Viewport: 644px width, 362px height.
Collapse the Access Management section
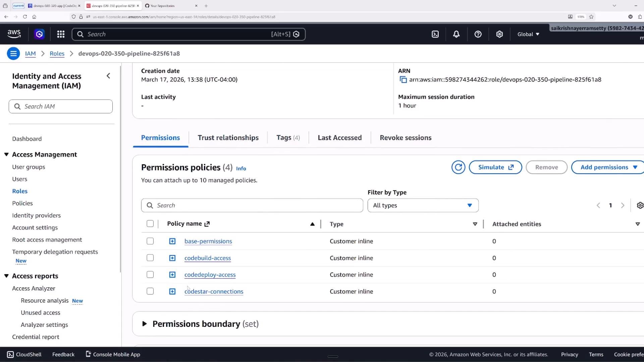6,155
